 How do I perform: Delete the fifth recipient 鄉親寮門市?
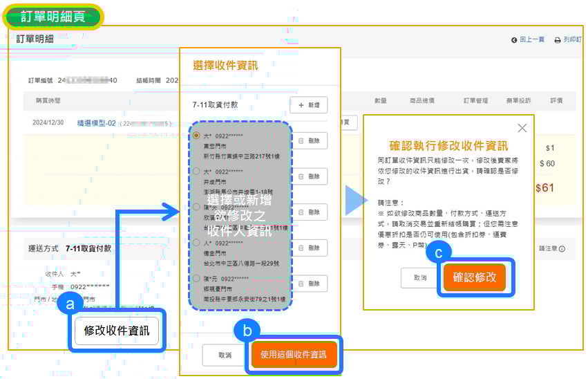(308, 284)
